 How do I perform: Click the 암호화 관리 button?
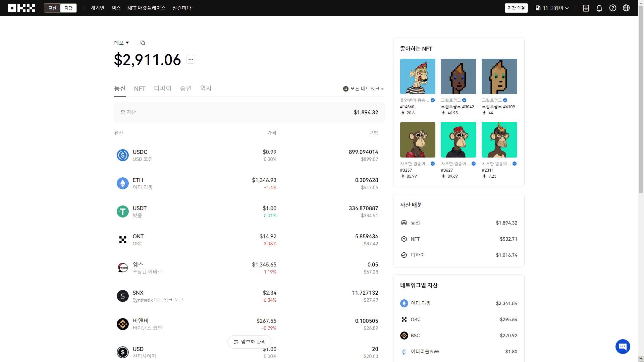coord(249,342)
